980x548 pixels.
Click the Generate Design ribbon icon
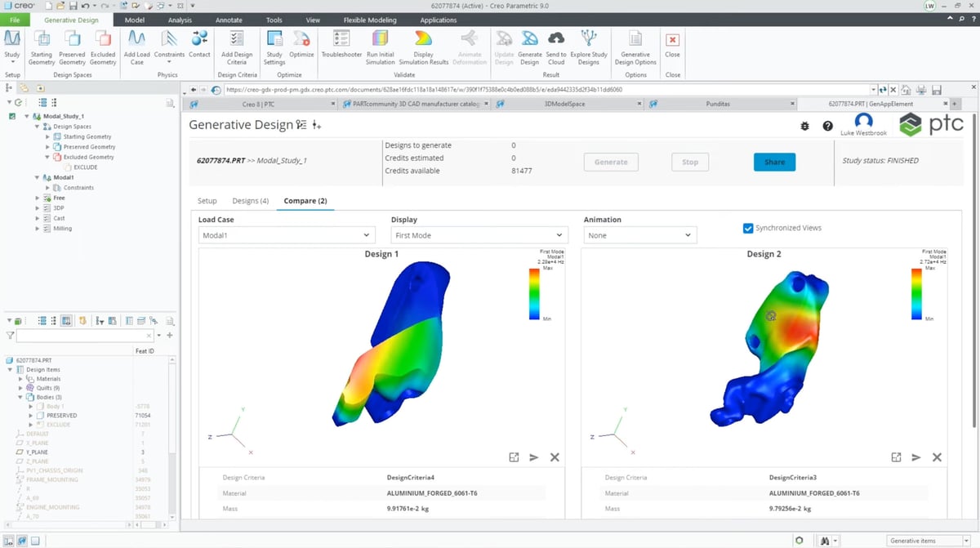[529, 38]
